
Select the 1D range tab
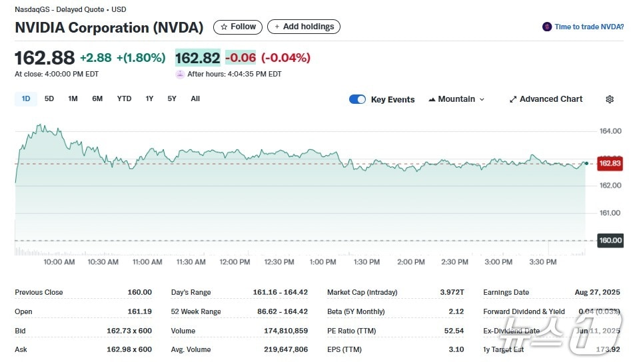point(26,98)
